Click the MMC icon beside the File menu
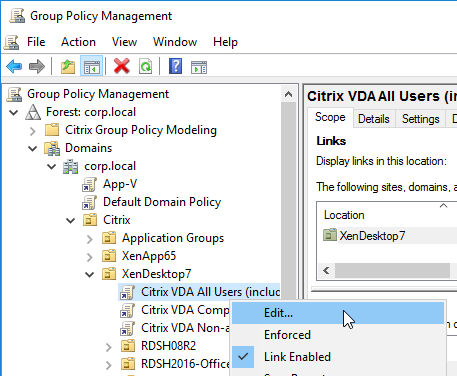457x376 pixels. tap(12, 42)
